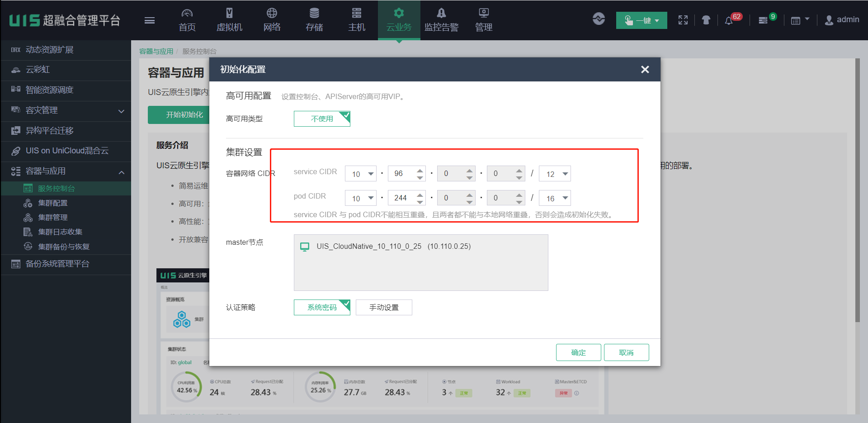
Task: Close the 初始化配置 dialog
Action: coord(645,69)
